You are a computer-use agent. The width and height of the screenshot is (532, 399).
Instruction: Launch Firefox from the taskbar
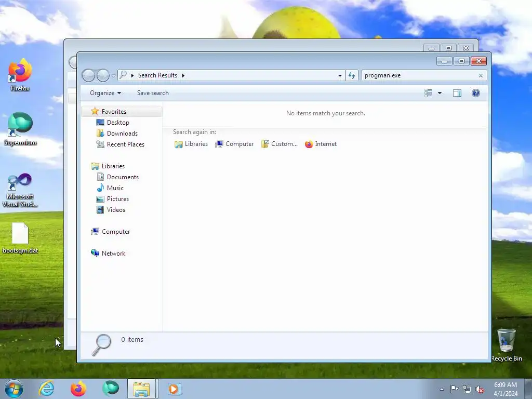78,389
